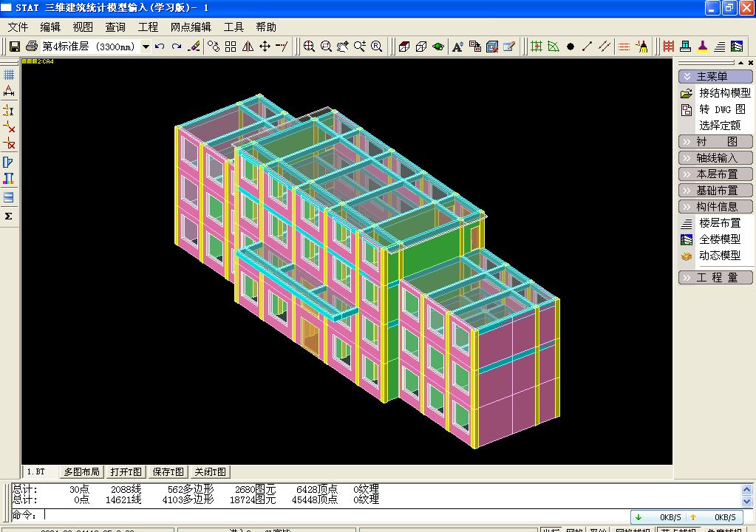The height and width of the screenshot is (532, 756).
Task: Click the 全楼模型 menu entry
Action: (719, 239)
